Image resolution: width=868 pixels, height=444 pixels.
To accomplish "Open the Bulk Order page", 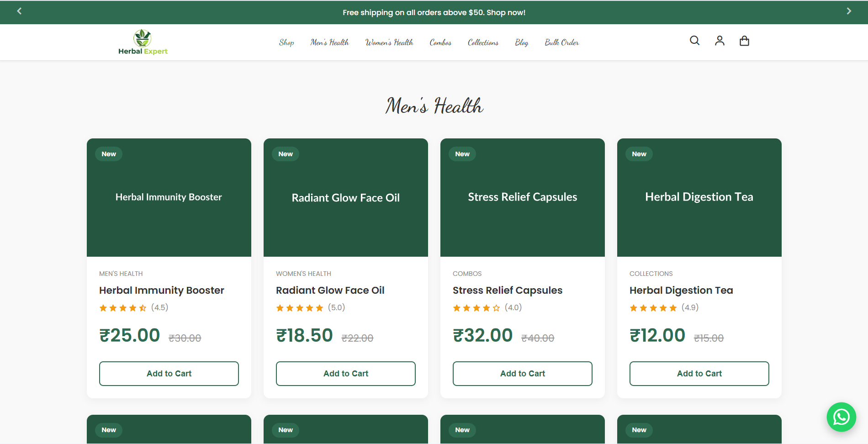I will click(561, 42).
